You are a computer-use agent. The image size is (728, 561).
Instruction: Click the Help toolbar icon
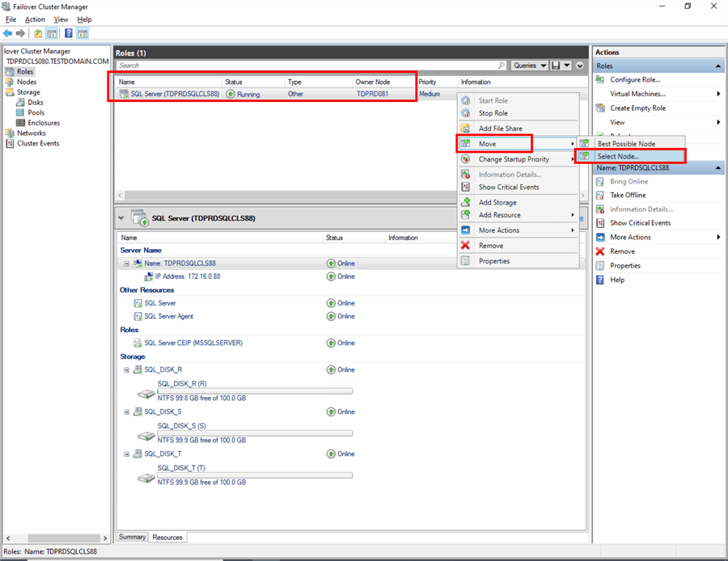pos(69,33)
